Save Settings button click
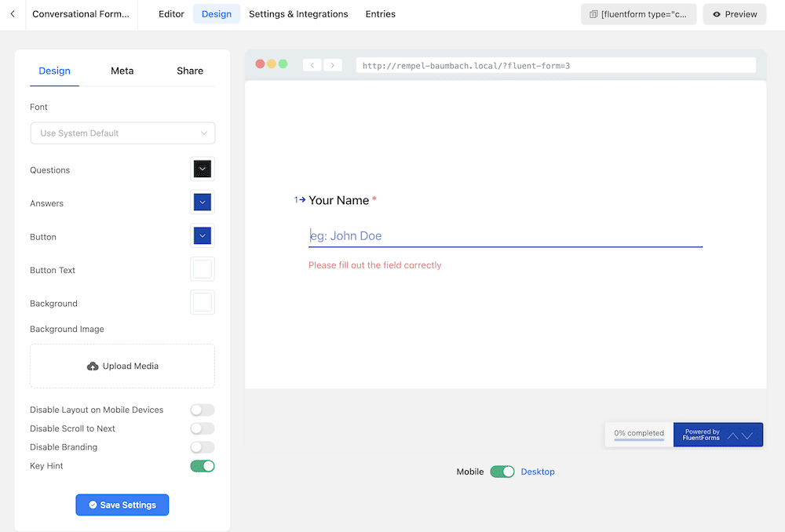 122,505
